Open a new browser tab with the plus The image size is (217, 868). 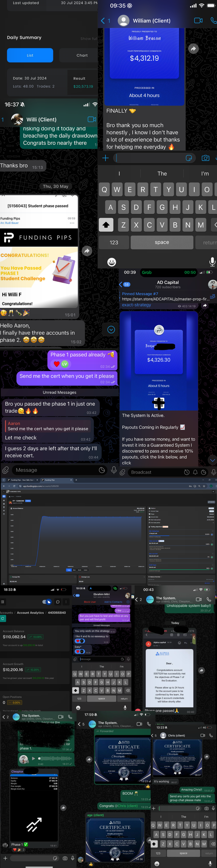(76, 480)
